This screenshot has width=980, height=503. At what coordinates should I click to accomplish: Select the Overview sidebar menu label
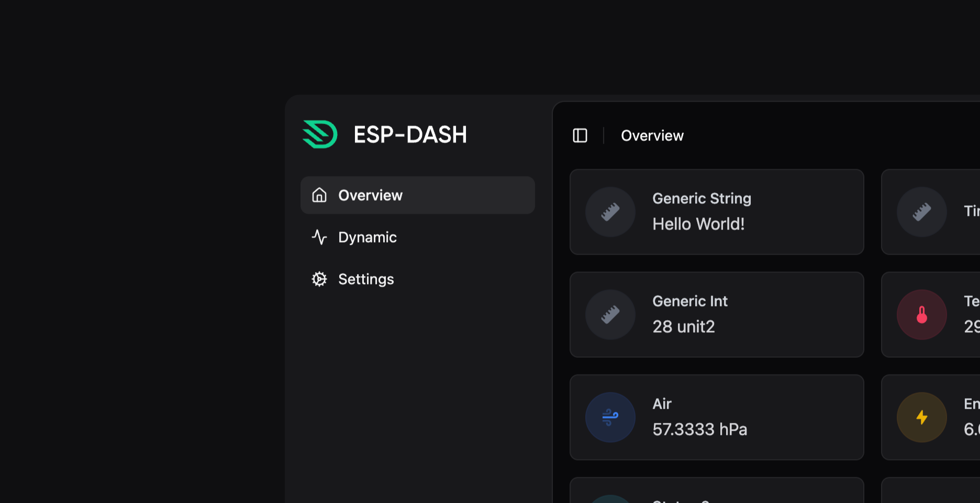click(x=370, y=195)
